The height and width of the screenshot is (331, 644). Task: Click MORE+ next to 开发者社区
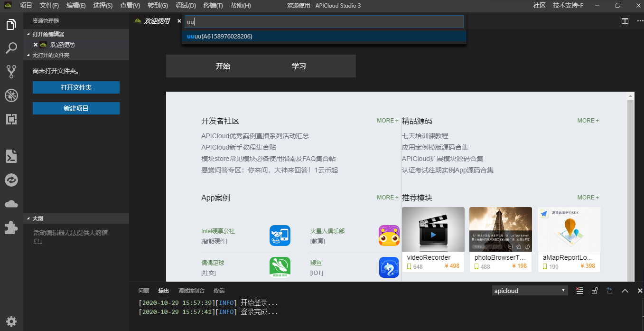click(388, 121)
